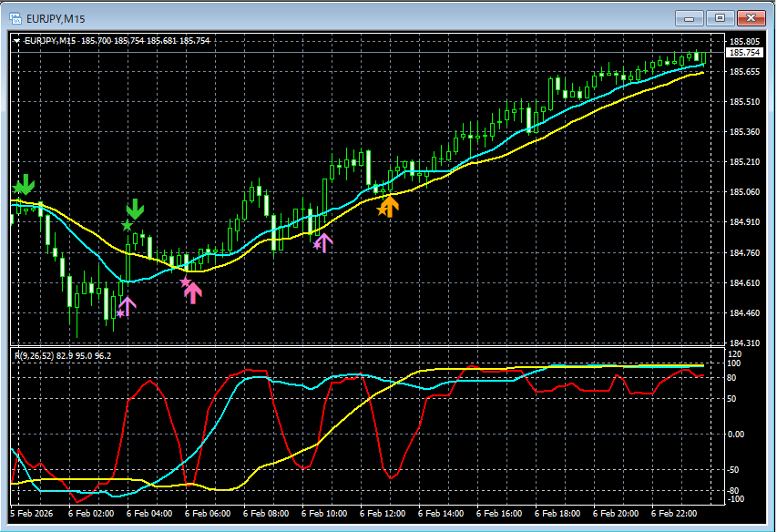Click the EURJPY chart window icon in the title bar
Image resolution: width=777 pixels, height=532 pixels.
pos(15,19)
